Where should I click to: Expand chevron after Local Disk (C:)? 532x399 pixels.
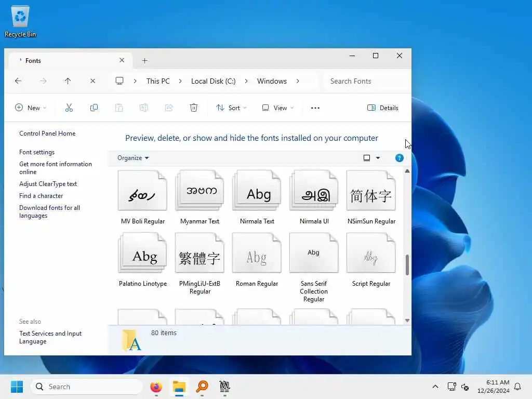click(x=246, y=81)
